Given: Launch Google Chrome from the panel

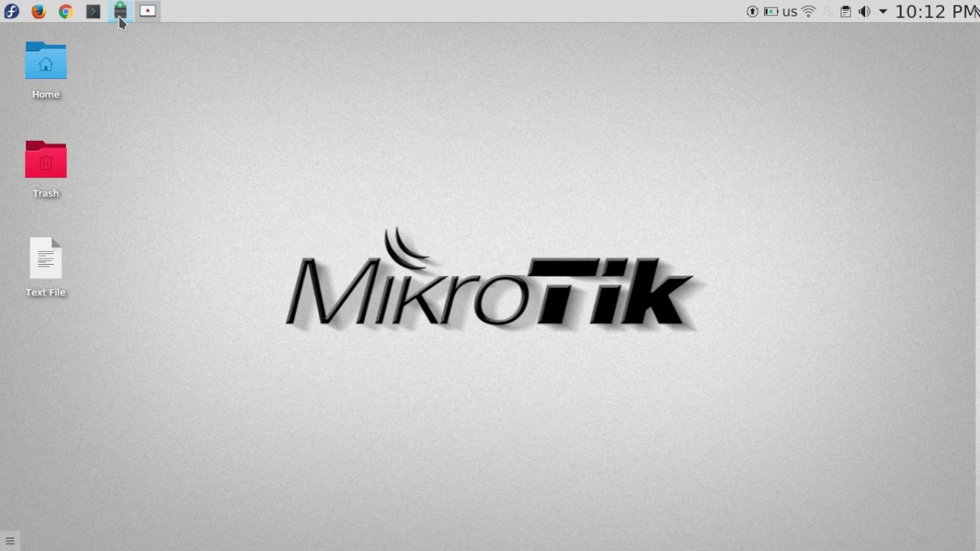Looking at the screenshot, I should click(x=66, y=11).
